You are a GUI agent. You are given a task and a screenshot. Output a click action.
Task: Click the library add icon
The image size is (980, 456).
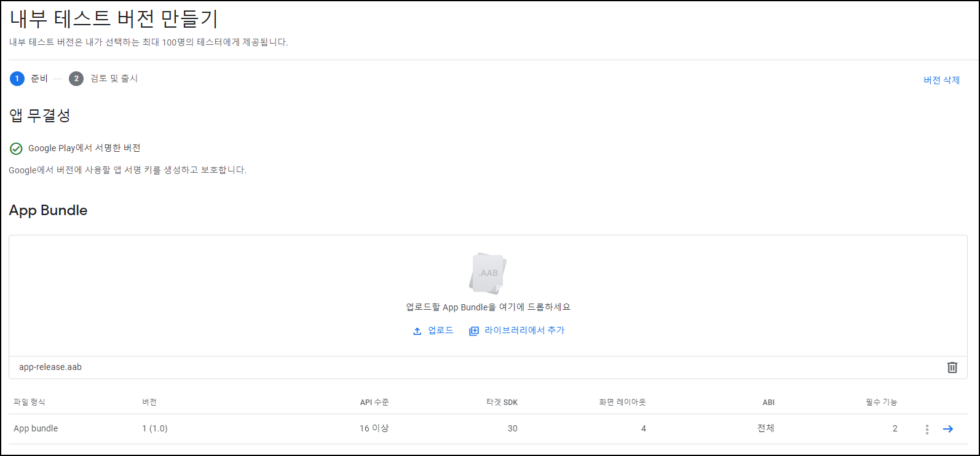pyautogui.click(x=473, y=331)
